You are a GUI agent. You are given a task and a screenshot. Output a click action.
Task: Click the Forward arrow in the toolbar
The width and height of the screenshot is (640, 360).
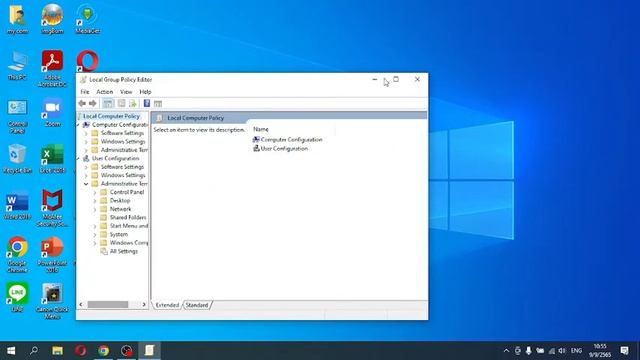click(93, 103)
